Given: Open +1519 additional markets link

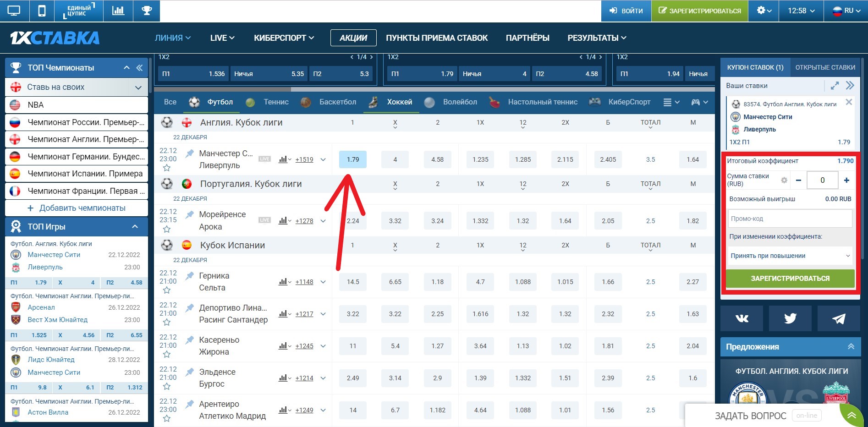Looking at the screenshot, I should [304, 159].
